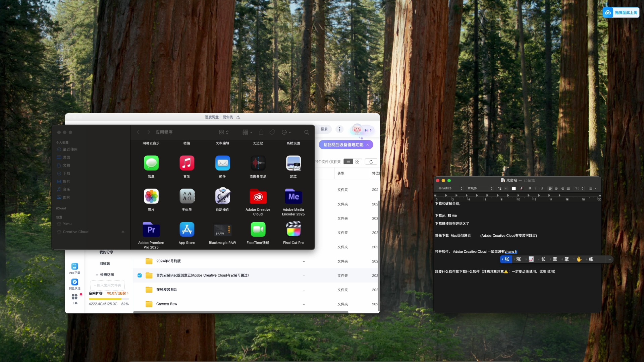Open the Automator (自动操作) app icon

click(222, 196)
